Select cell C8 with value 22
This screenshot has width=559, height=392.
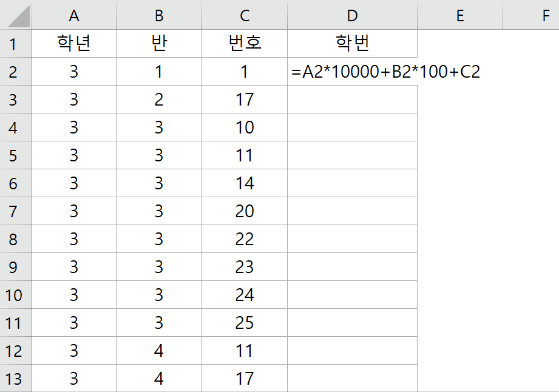pyautogui.click(x=245, y=239)
